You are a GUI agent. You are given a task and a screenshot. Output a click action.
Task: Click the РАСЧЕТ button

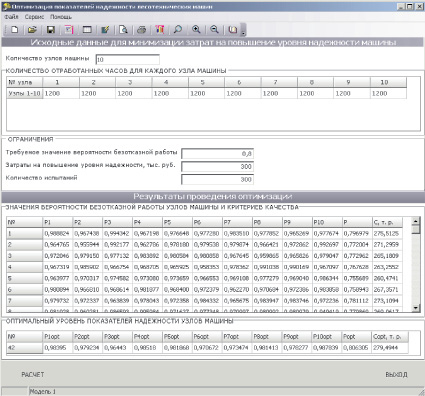(33, 375)
